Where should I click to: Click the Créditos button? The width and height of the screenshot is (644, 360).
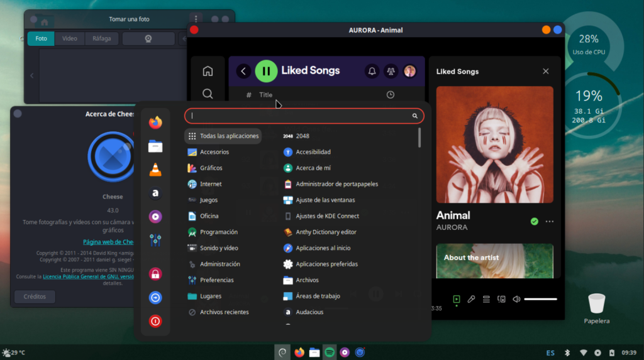[x=35, y=297]
